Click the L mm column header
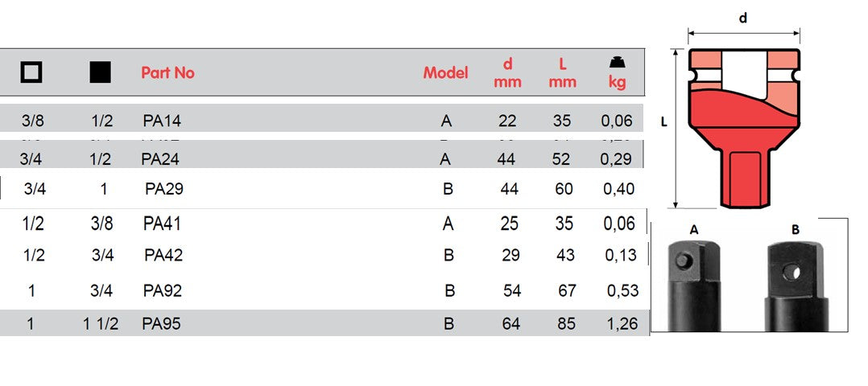 (563, 72)
